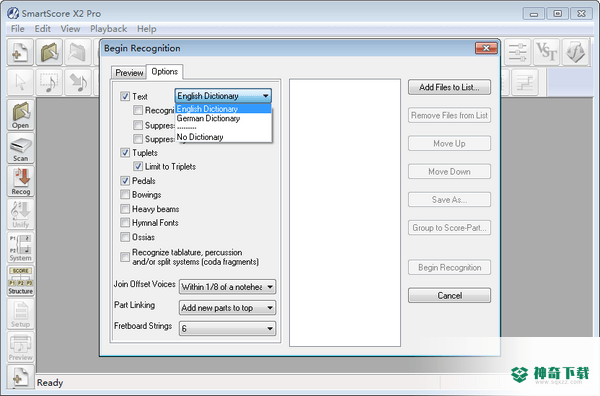Open the Part Linking dropdown
Image resolution: width=600 pixels, height=396 pixels.
227,308
